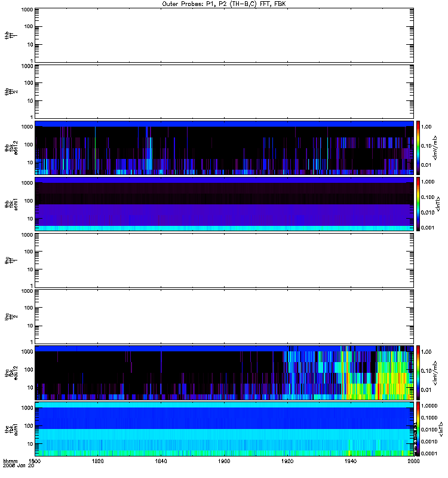This screenshot has width=448, height=478.
Task: Select the color bar of the thc fbk edc12 panel
Action: [418, 373]
